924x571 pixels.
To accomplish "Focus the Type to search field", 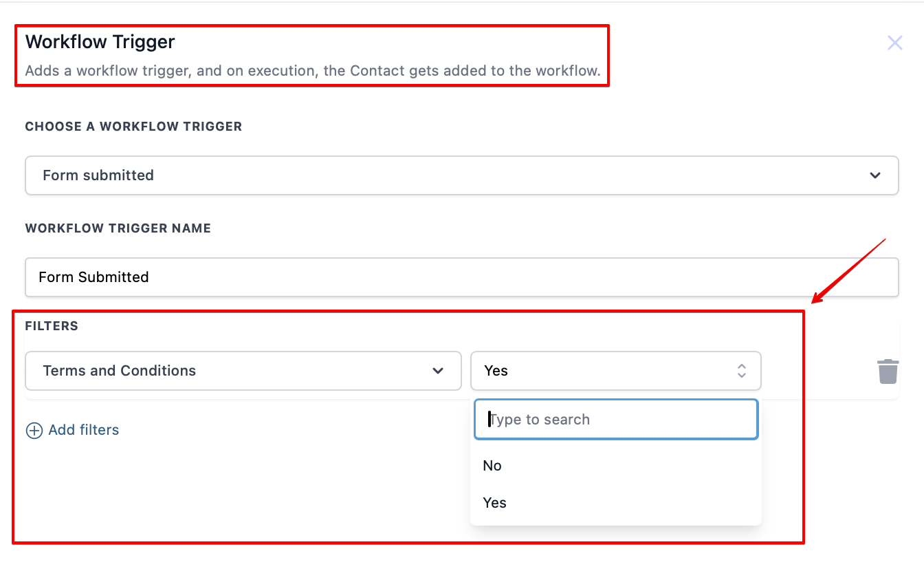I will click(616, 420).
